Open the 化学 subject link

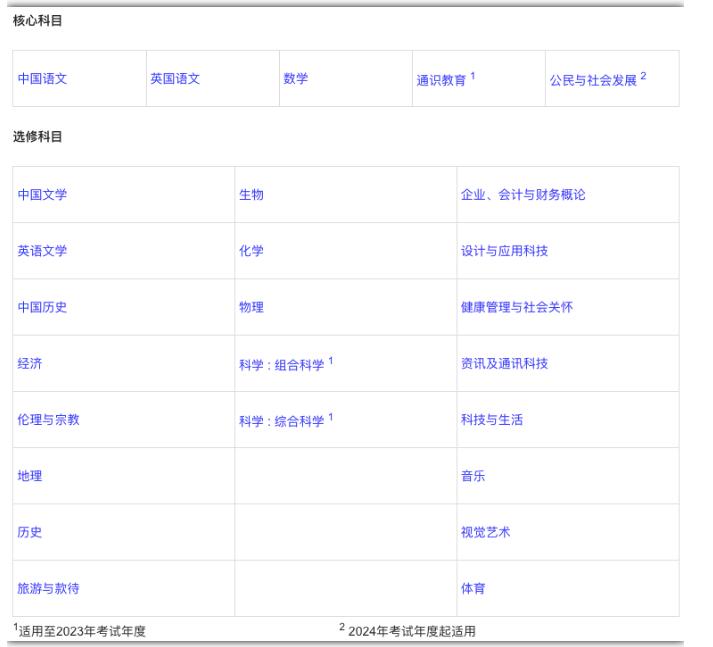point(251,251)
